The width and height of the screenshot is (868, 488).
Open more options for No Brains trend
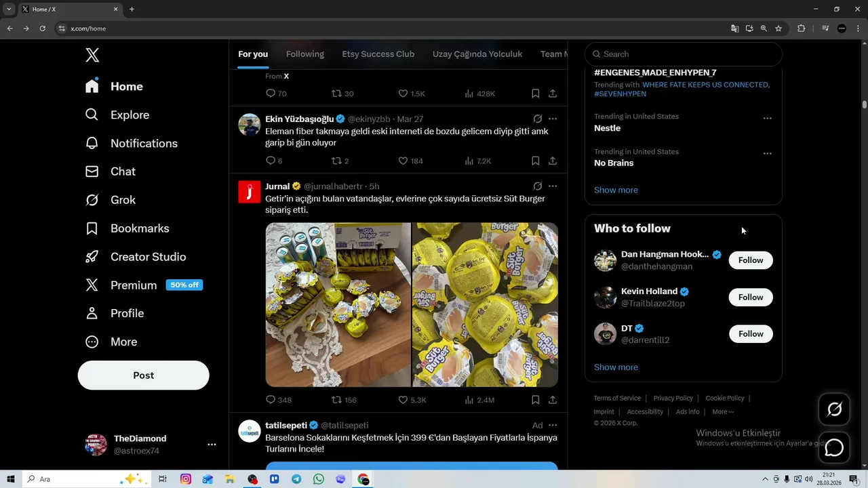coord(767,153)
